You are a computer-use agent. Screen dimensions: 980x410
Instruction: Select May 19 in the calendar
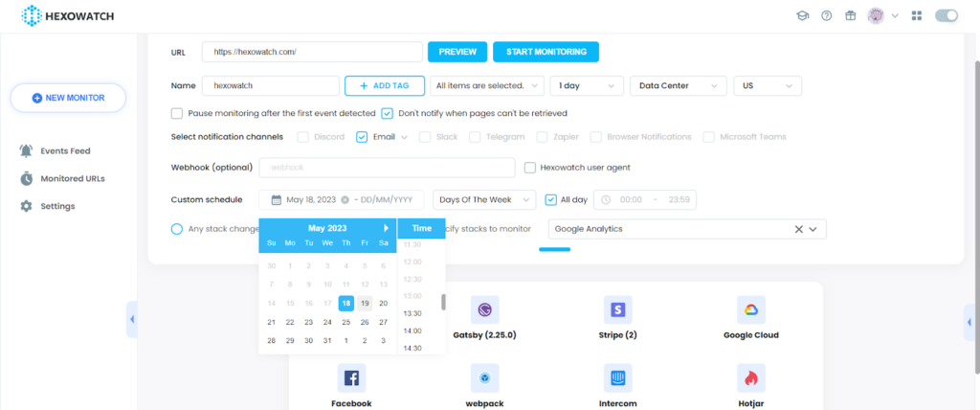coord(365,304)
